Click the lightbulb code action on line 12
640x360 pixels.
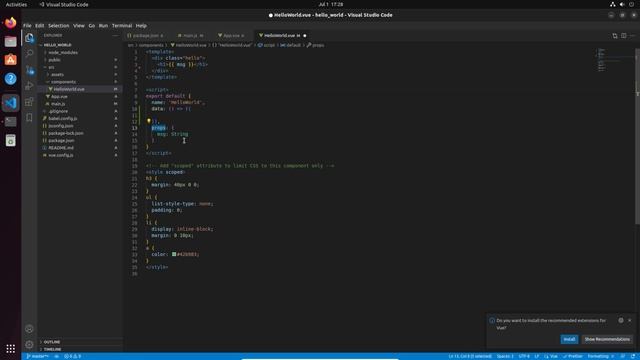point(149,121)
